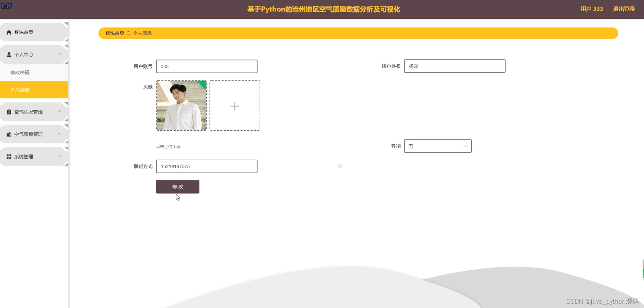Click the 系统首页 breadcrumb link
The image size is (644, 308).
click(115, 33)
